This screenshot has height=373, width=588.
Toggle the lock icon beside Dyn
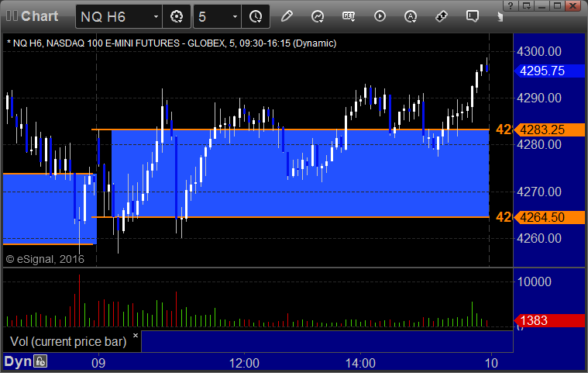pos(40,361)
